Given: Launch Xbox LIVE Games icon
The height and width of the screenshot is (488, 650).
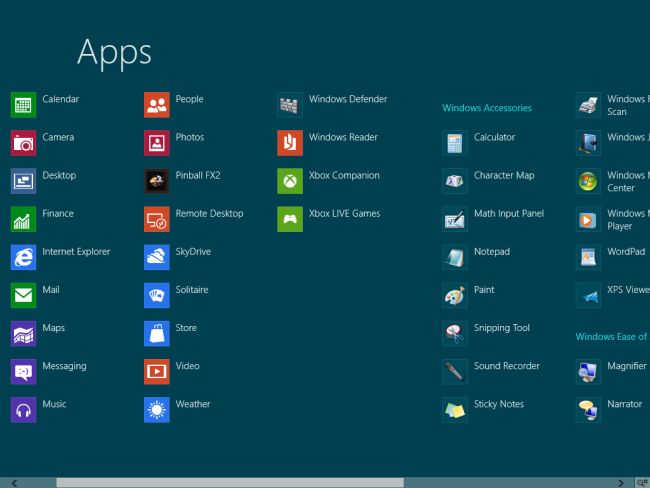Looking at the screenshot, I should click(290, 219).
